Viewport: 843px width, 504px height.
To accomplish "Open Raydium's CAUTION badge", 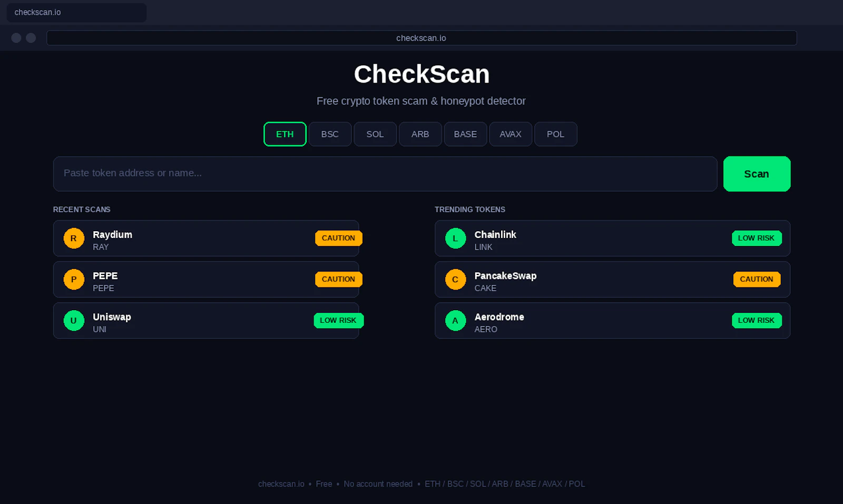I will [x=338, y=238].
